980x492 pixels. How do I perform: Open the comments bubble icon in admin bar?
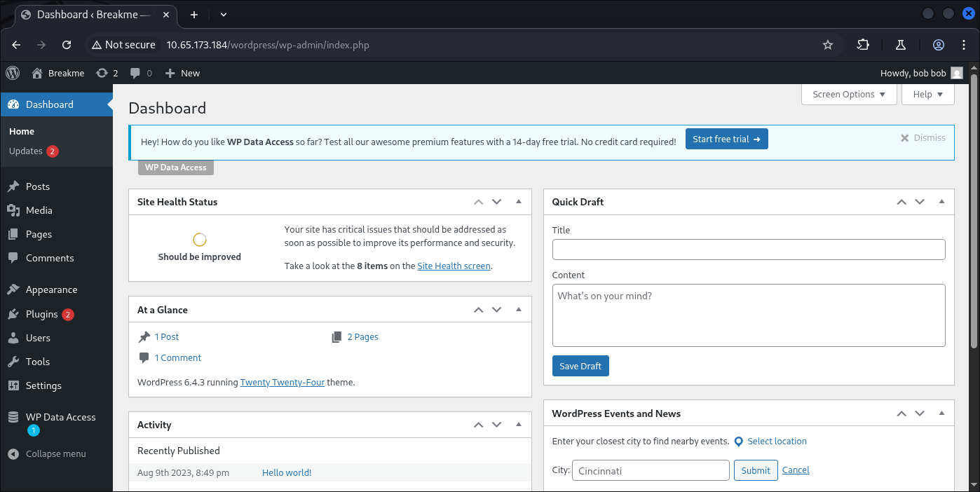(135, 73)
